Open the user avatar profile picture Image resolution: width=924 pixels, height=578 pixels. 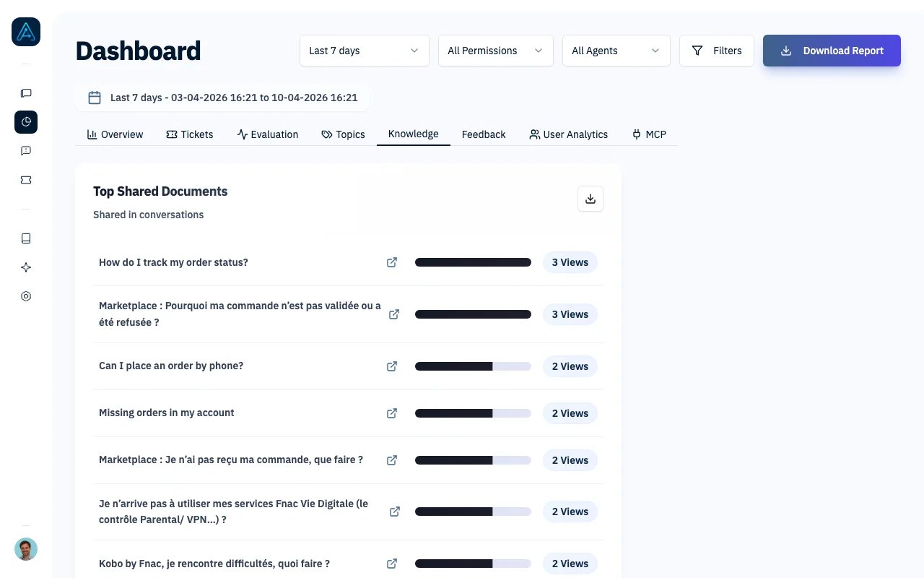click(26, 549)
